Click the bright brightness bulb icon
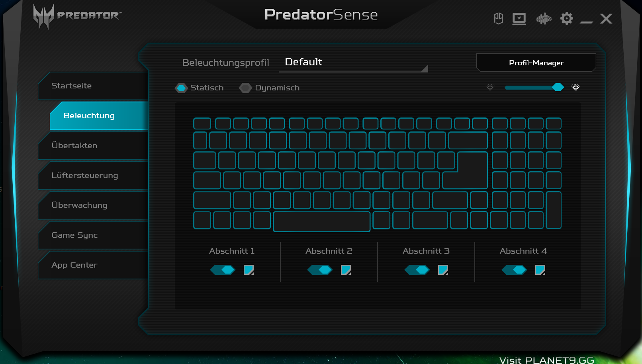 coord(575,87)
